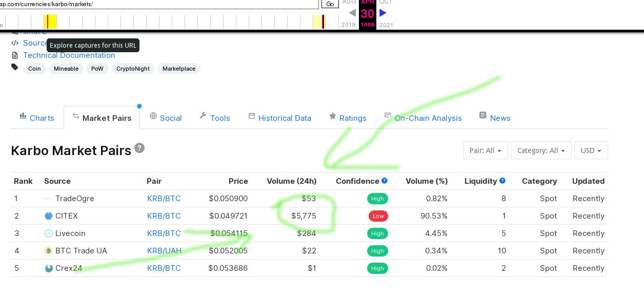Go to next capture with blue arrow
This screenshot has width=644, height=301.
383,13
